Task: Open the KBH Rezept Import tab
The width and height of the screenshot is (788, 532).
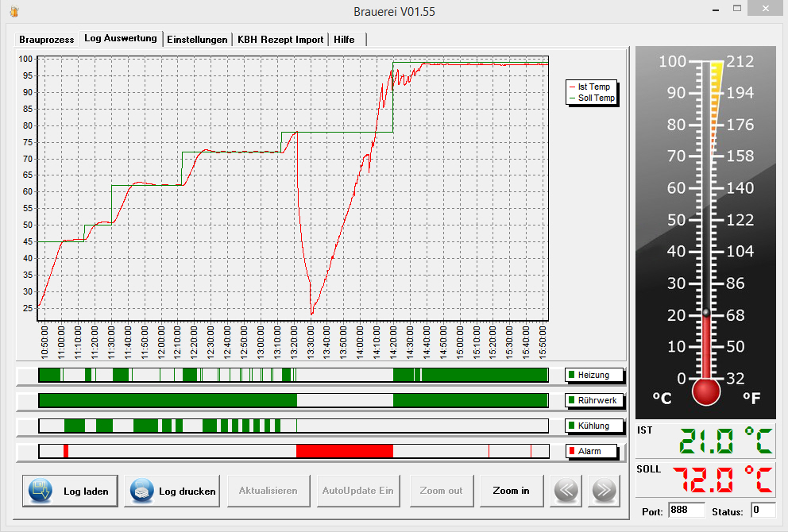Action: [x=280, y=39]
